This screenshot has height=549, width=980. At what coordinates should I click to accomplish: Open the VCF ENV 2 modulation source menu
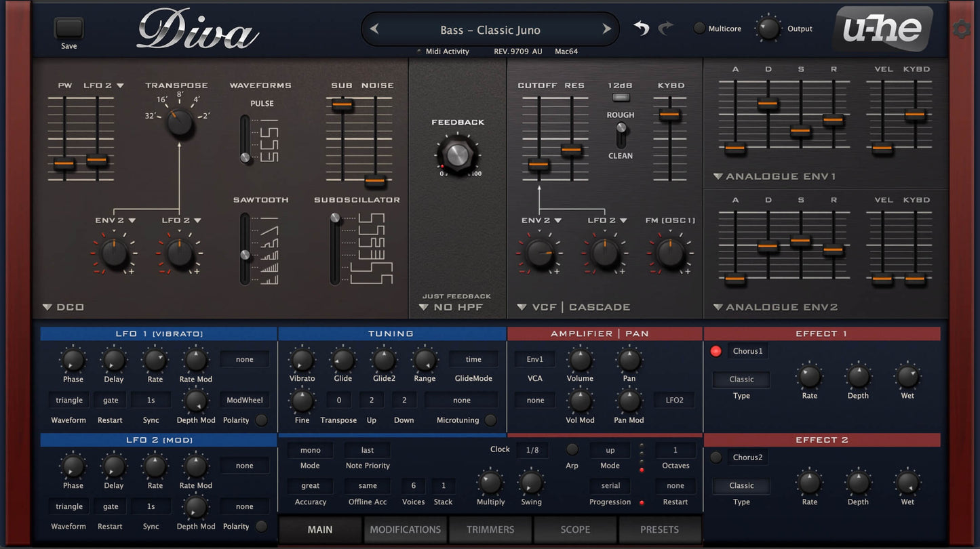[x=541, y=220]
